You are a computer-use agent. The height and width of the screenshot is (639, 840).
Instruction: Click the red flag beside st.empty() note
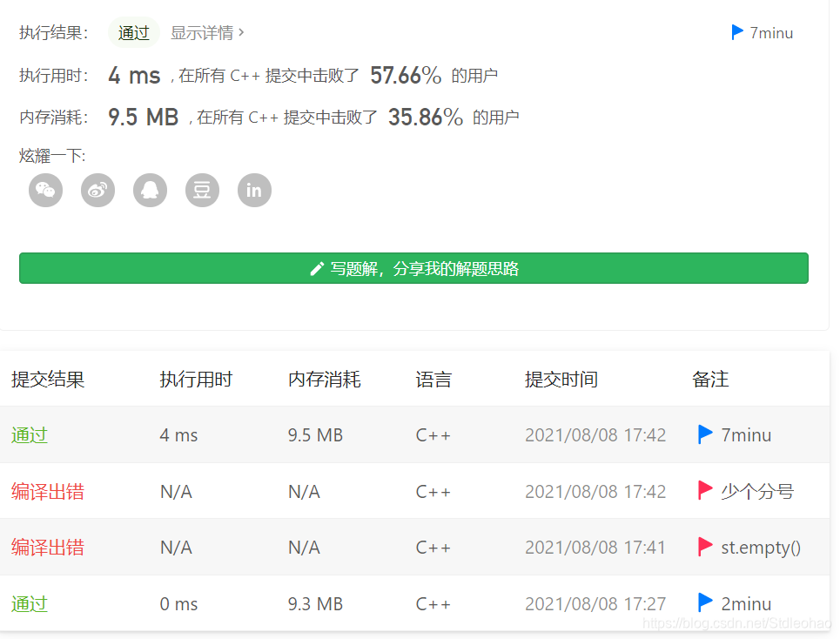[x=705, y=547]
